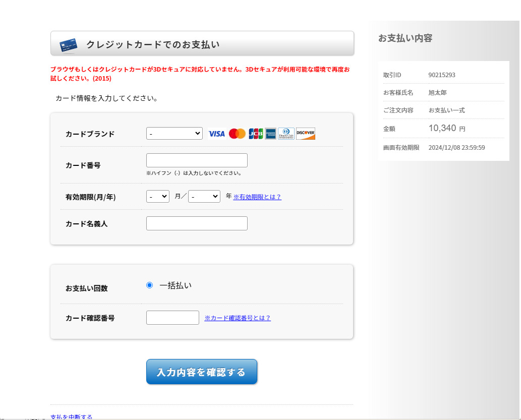Select the 一括払い radio button
The height and width of the screenshot is (420, 521).
click(149, 285)
